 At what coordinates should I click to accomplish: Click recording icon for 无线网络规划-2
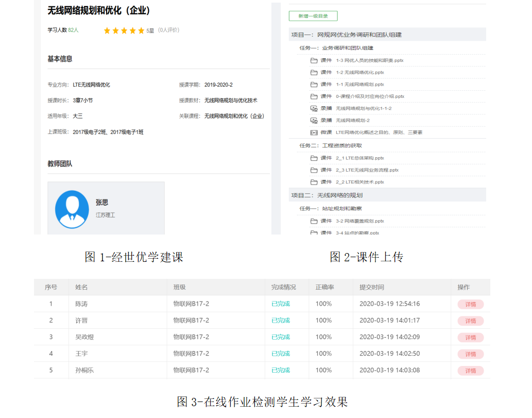tap(314, 121)
